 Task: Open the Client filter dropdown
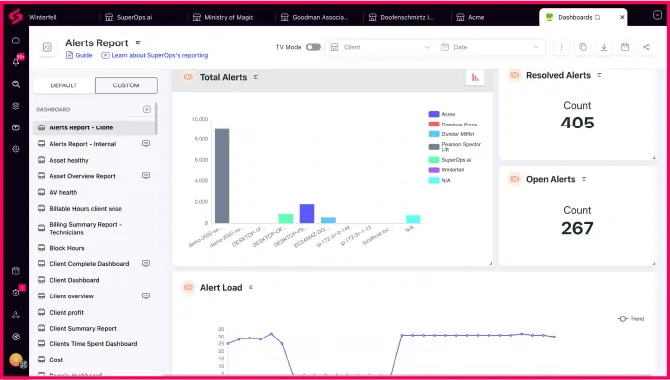pyautogui.click(x=381, y=47)
